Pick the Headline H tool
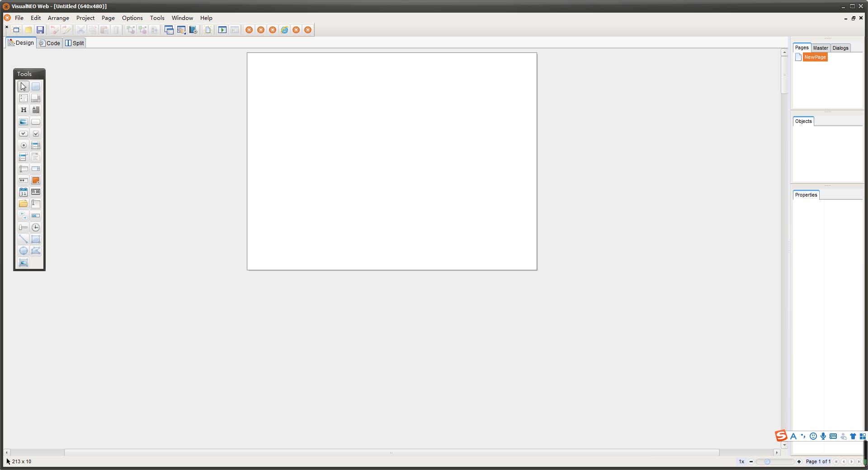 [x=23, y=110]
